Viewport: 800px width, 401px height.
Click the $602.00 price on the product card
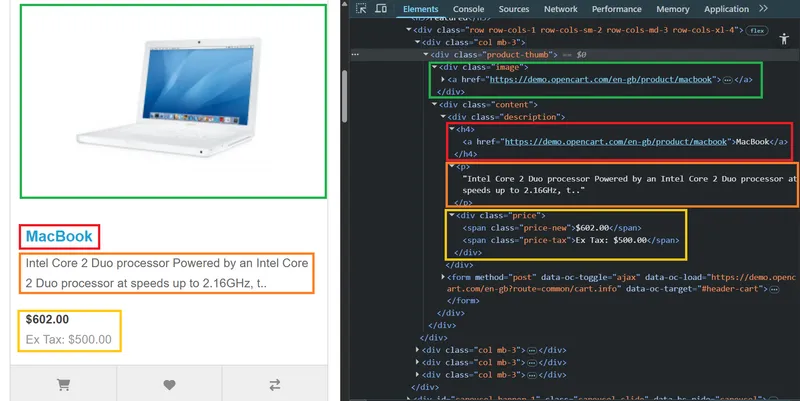[47, 319]
